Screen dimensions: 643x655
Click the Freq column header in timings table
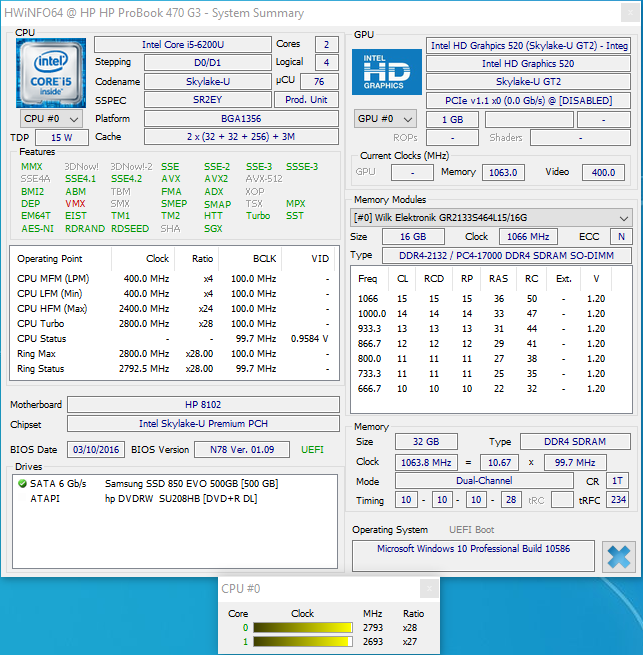370,279
